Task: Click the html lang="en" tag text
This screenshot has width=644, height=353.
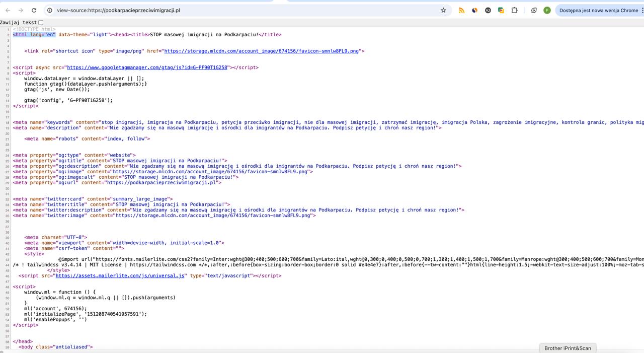Action: coord(34,35)
